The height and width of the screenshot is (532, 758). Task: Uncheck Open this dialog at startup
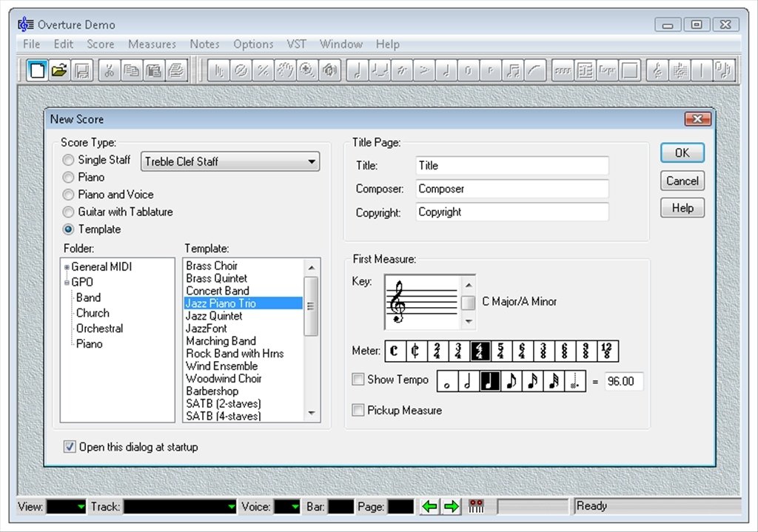pos(70,447)
